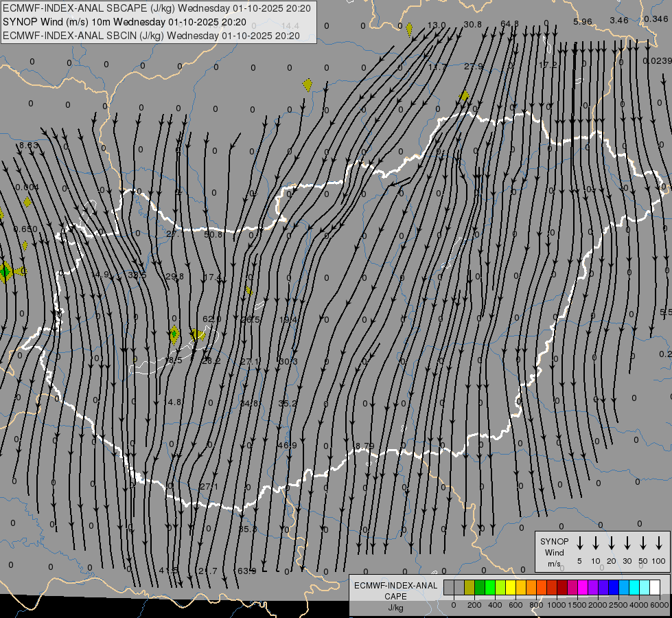Click the 30 m/s wind arrow in legend
Screen dimensions: 672x618
click(x=627, y=543)
